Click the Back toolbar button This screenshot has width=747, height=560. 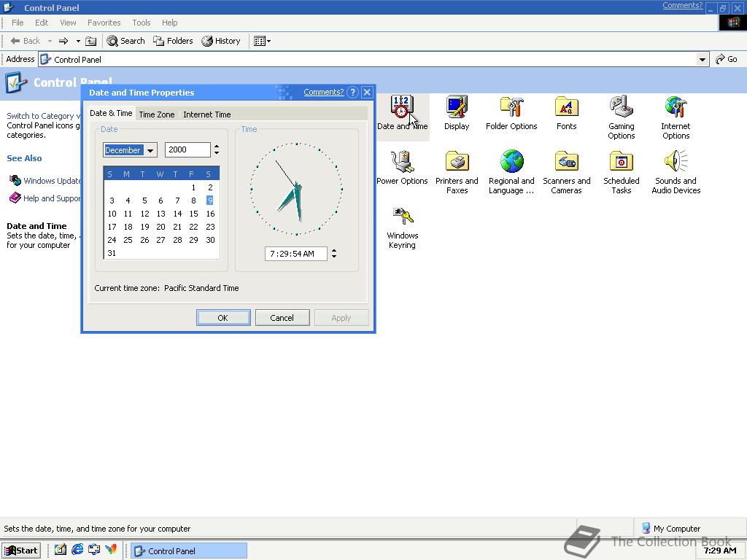[26, 41]
